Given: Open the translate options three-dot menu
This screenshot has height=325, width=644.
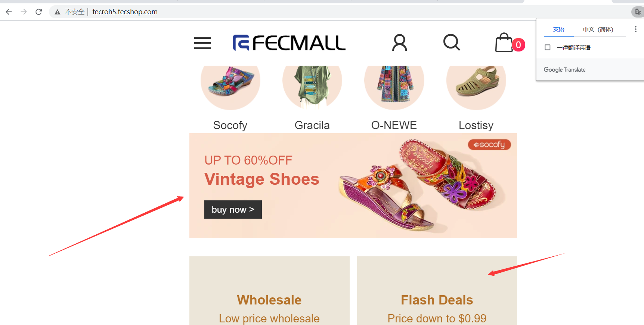Looking at the screenshot, I should [635, 29].
